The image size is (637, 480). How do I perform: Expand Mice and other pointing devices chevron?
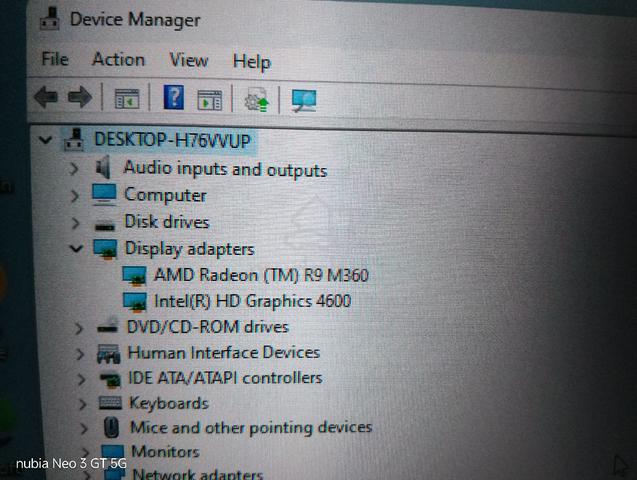[84, 428]
